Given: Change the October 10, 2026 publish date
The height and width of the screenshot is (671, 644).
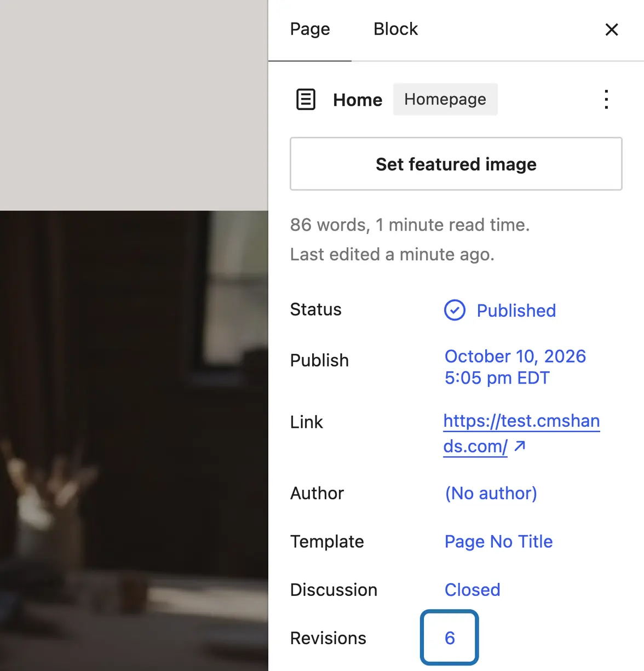Looking at the screenshot, I should (515, 367).
